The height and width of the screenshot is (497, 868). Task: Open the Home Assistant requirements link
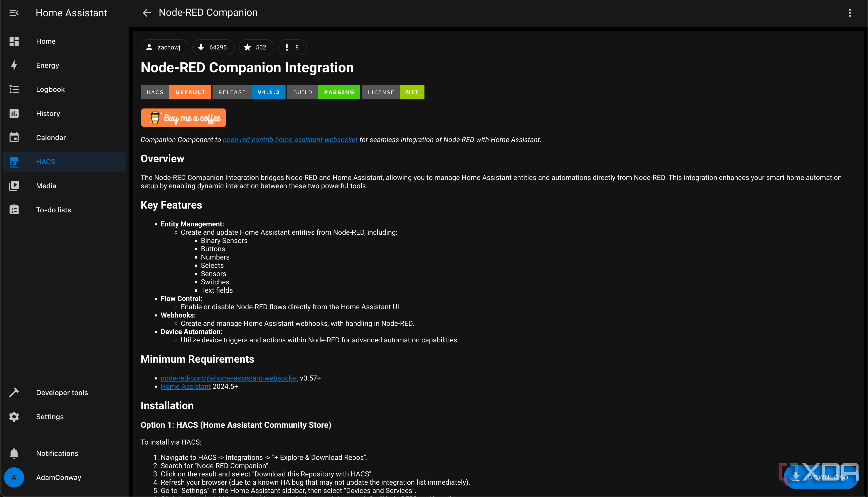[x=185, y=386]
